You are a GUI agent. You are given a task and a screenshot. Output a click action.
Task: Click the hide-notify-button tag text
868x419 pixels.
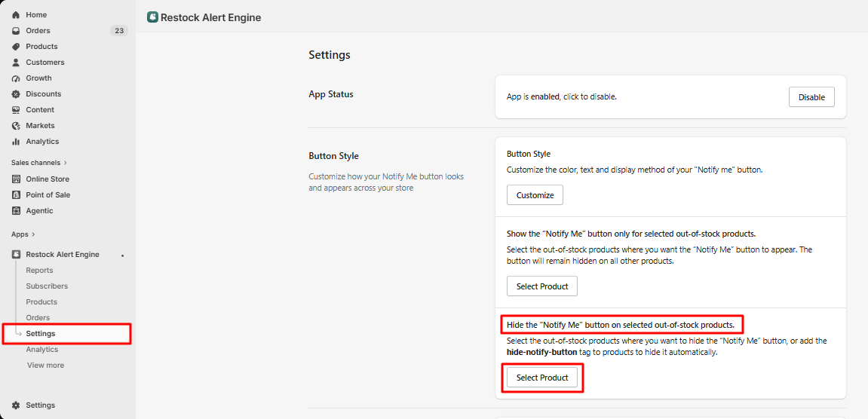click(x=541, y=352)
